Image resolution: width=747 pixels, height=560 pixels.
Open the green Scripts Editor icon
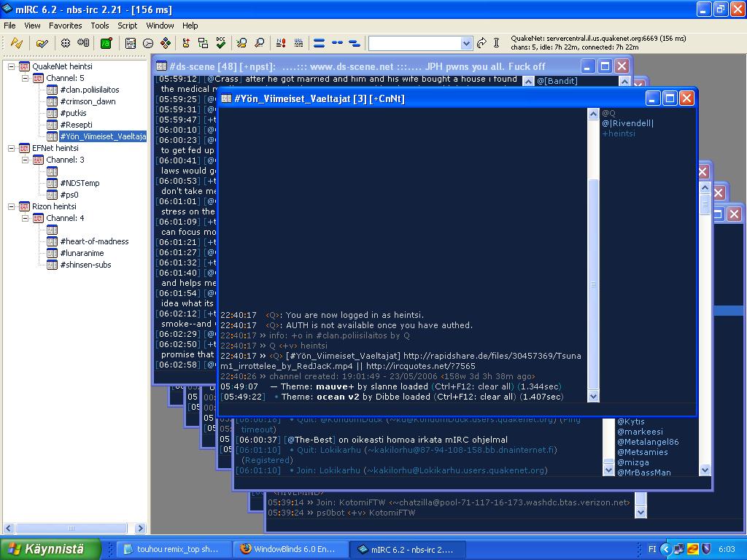[x=107, y=43]
